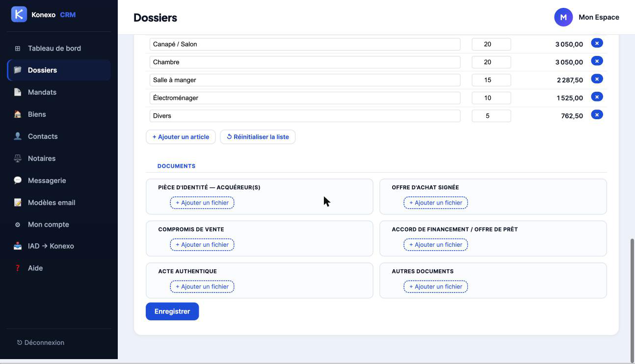
Task: Open Tableau de bord in sidebar
Action: tap(59, 48)
